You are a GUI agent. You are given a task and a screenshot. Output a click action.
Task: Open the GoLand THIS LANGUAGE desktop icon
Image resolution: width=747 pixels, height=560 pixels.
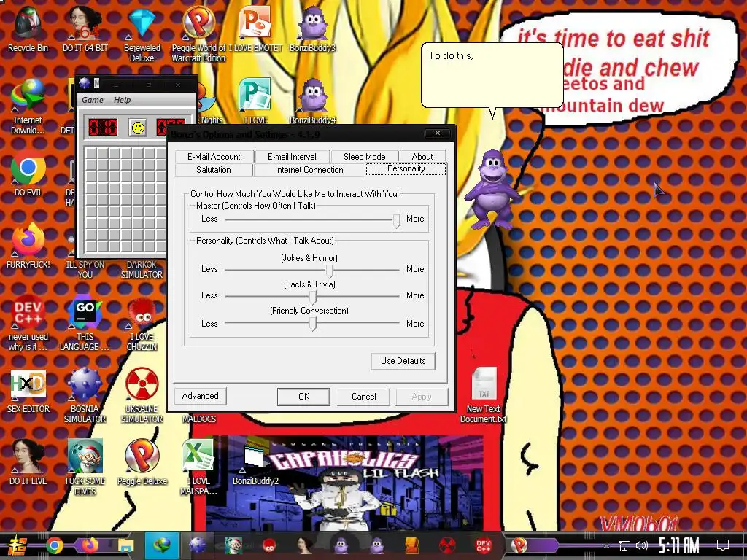[85, 324]
